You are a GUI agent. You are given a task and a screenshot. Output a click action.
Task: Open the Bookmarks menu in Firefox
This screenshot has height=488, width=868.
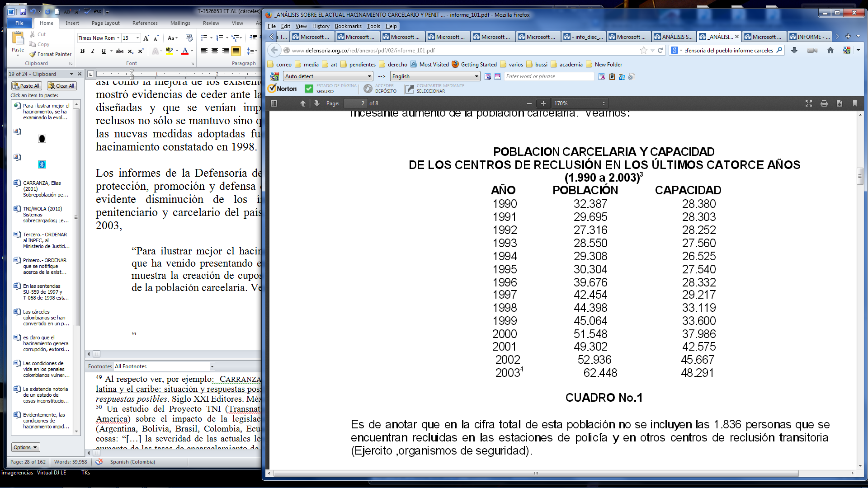pos(348,26)
